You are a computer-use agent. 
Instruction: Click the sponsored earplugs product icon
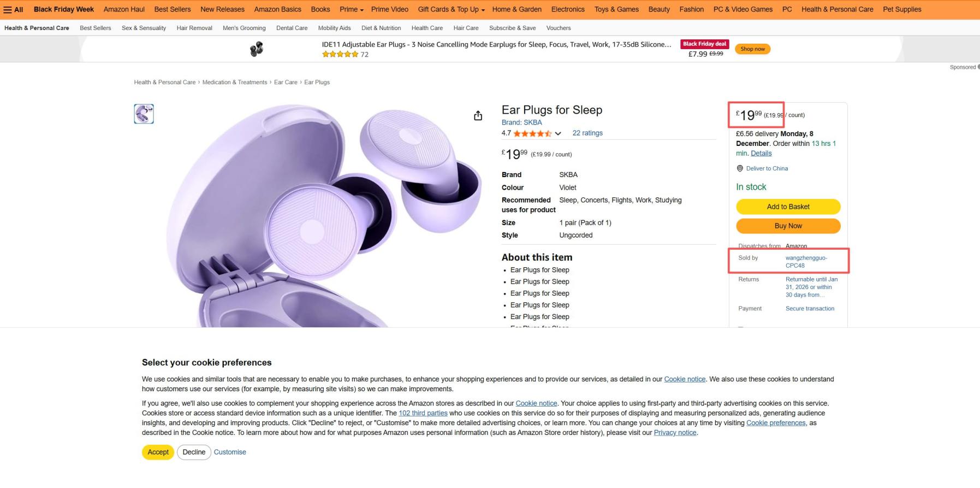(x=257, y=49)
